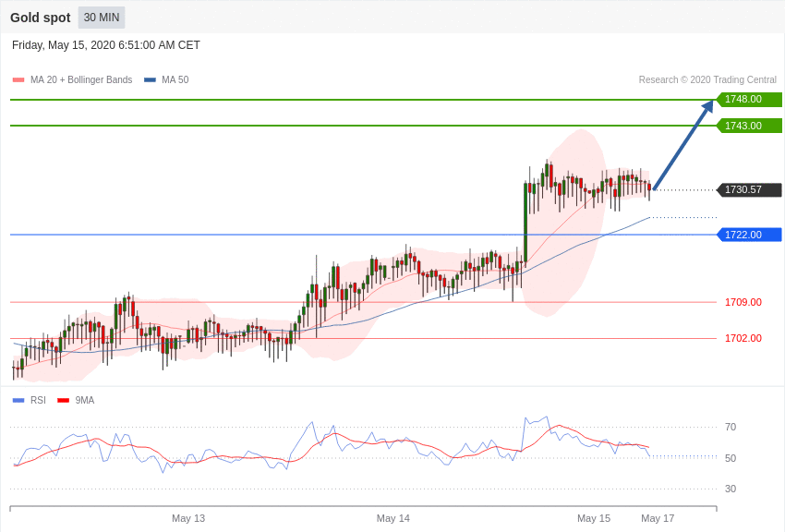Click the 1702.00 support level label
Viewport: 785px width, 532px height.
743,338
